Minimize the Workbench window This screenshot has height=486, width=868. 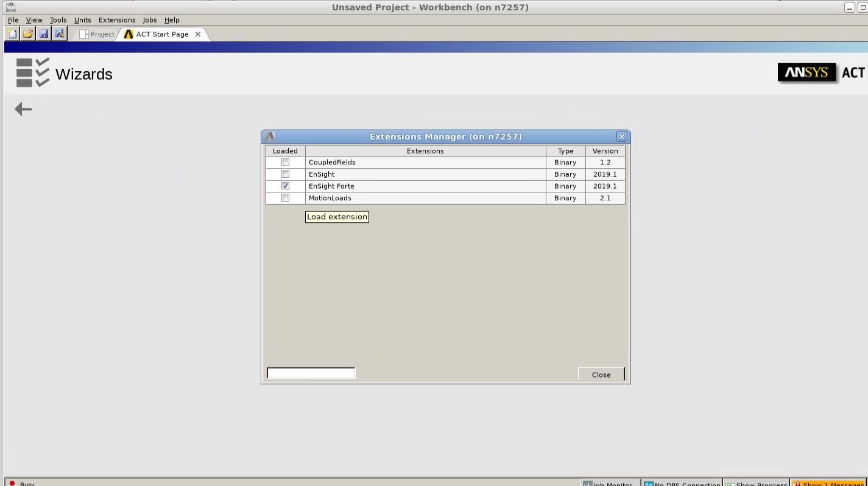pyautogui.click(x=850, y=7)
